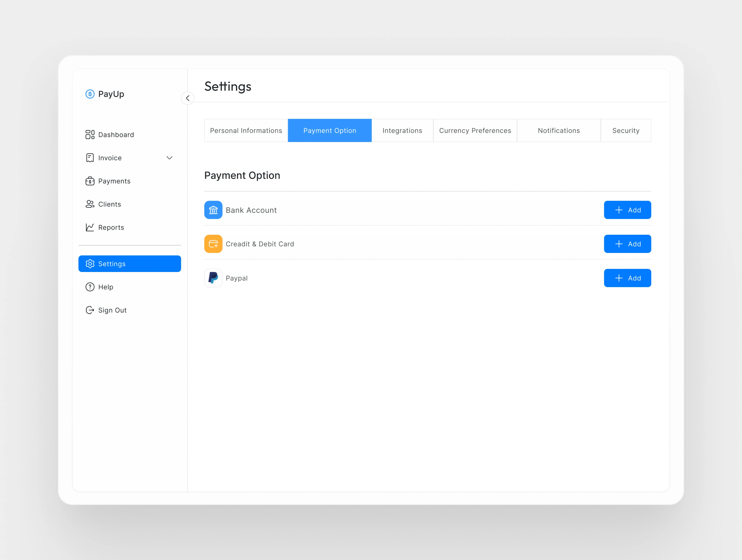742x560 pixels.
Task: Switch to the Personal Informations tab
Action: coord(246,130)
